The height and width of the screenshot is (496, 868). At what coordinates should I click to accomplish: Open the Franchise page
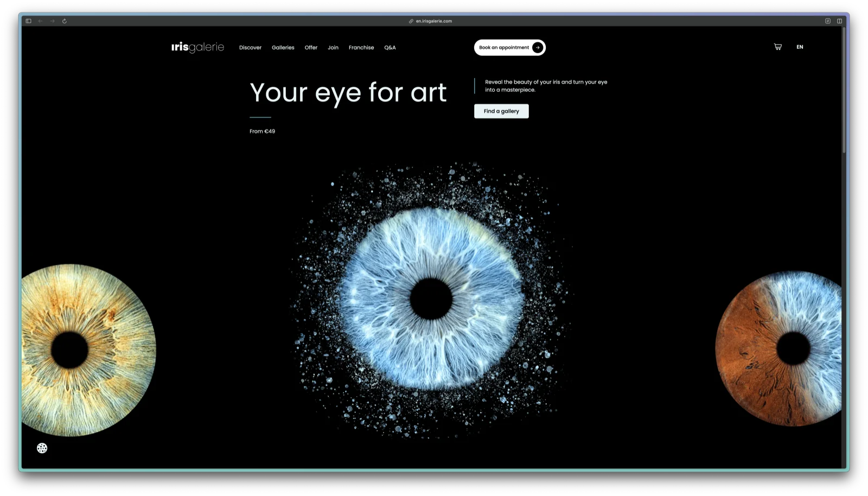point(361,48)
